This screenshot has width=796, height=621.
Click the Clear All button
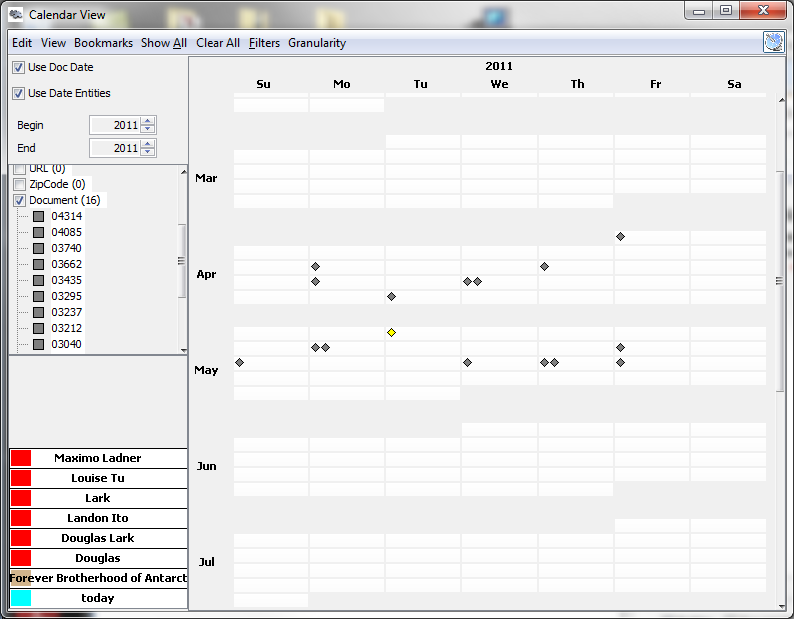point(218,43)
